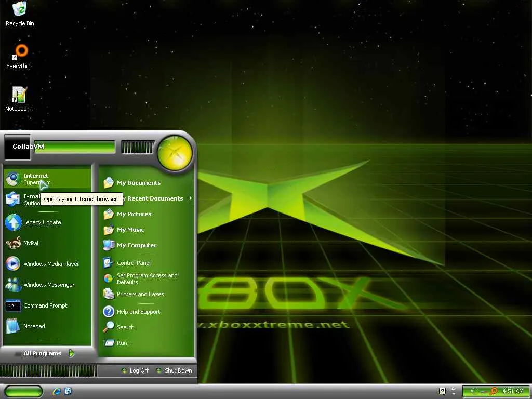Viewport: 532px width, 399px height.
Task: Launch Command Prompt
Action: (47, 305)
